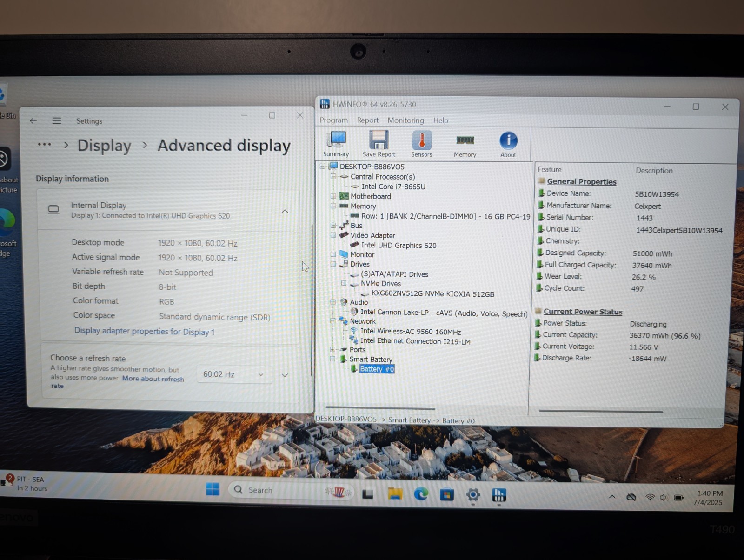This screenshot has height=560, width=744.
Task: Open the Sensors thermometer icon
Action: (422, 144)
